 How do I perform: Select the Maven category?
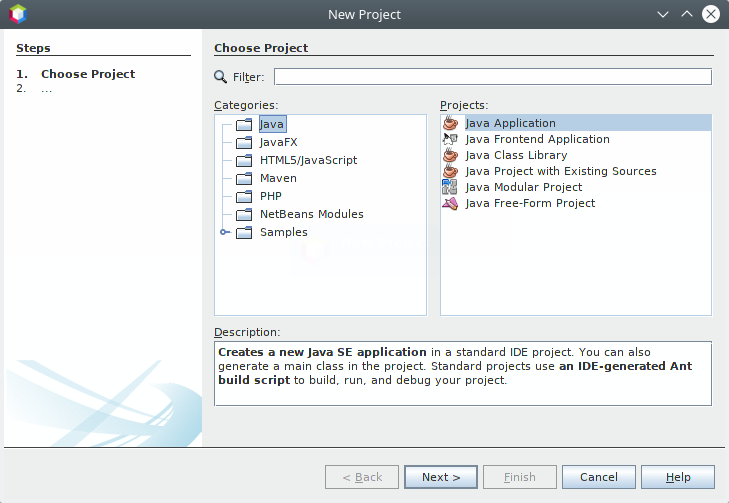pos(278,179)
